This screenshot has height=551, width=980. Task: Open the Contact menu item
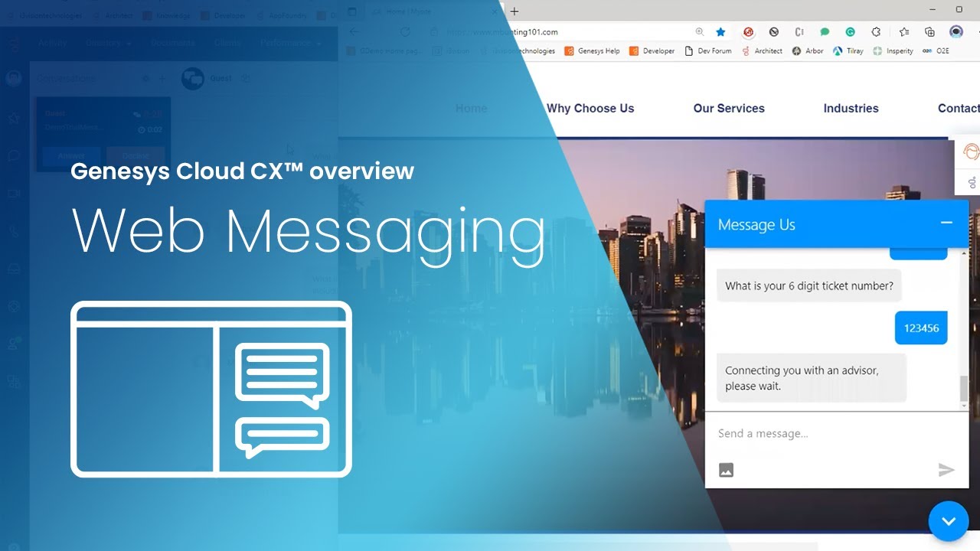point(959,108)
